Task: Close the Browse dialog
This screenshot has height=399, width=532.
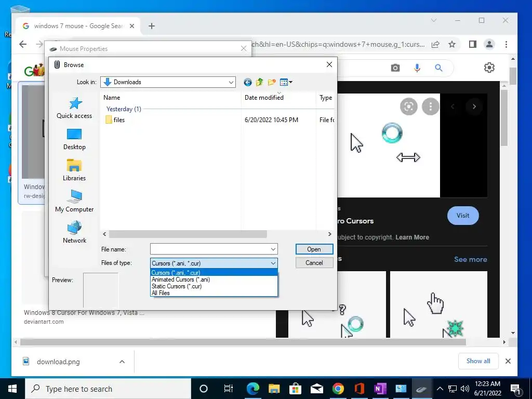Action: [329, 64]
